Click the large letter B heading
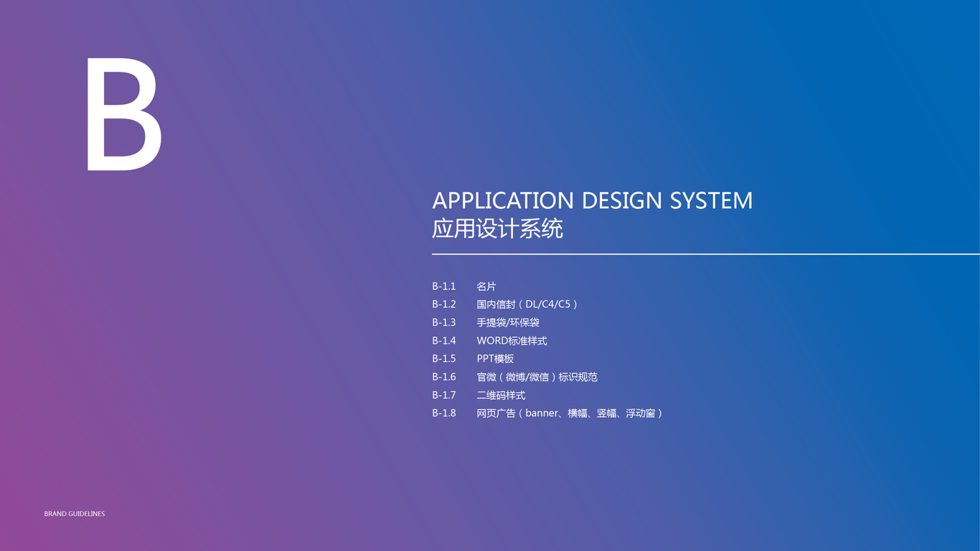Viewport: 980px width, 551px height. coord(124,115)
